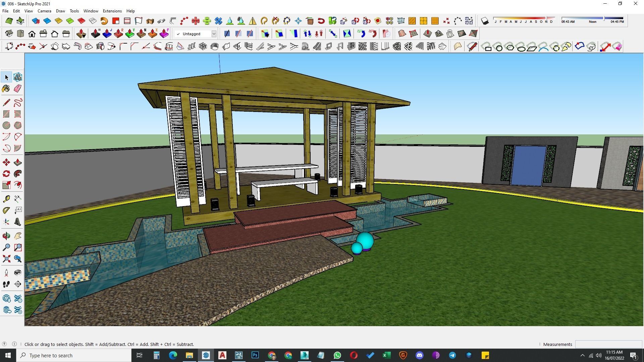The height and width of the screenshot is (362, 644).
Task: Select the Eraser tool
Action: (18, 88)
